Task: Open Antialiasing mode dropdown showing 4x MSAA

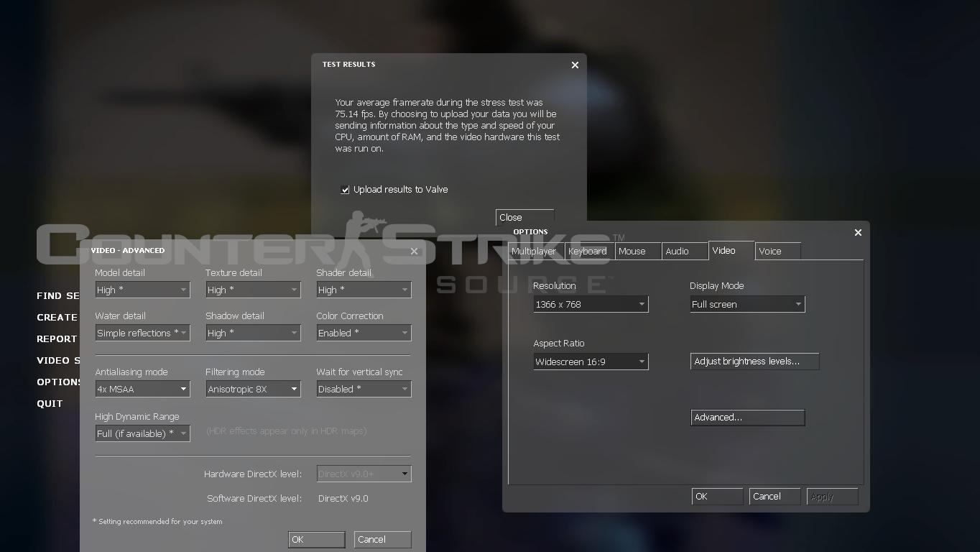Action: tap(142, 389)
